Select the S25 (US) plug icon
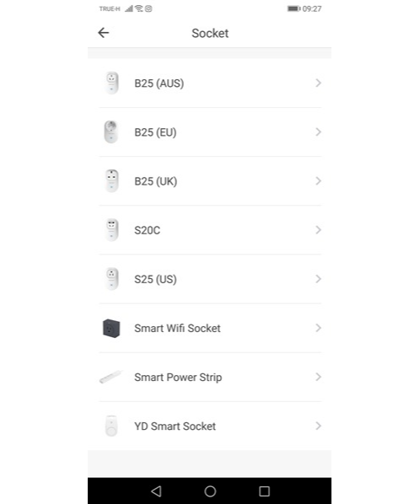Screen dimensions: 420x504 [111, 279]
